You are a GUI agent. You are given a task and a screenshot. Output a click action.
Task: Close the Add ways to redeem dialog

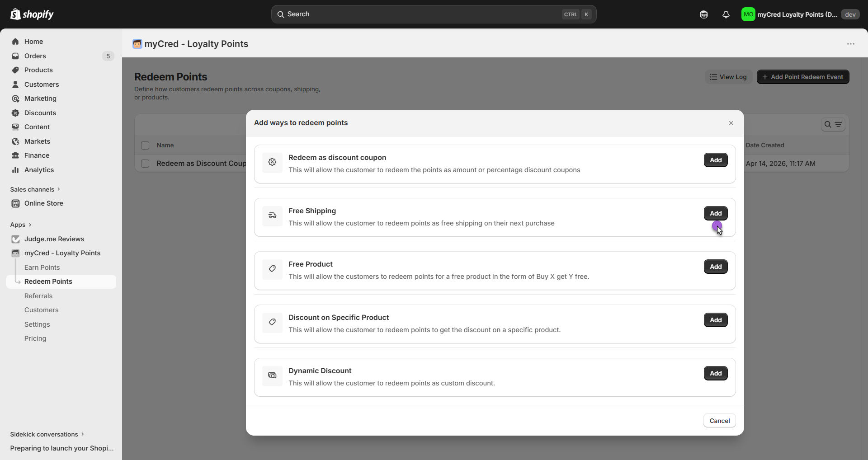pyautogui.click(x=731, y=123)
